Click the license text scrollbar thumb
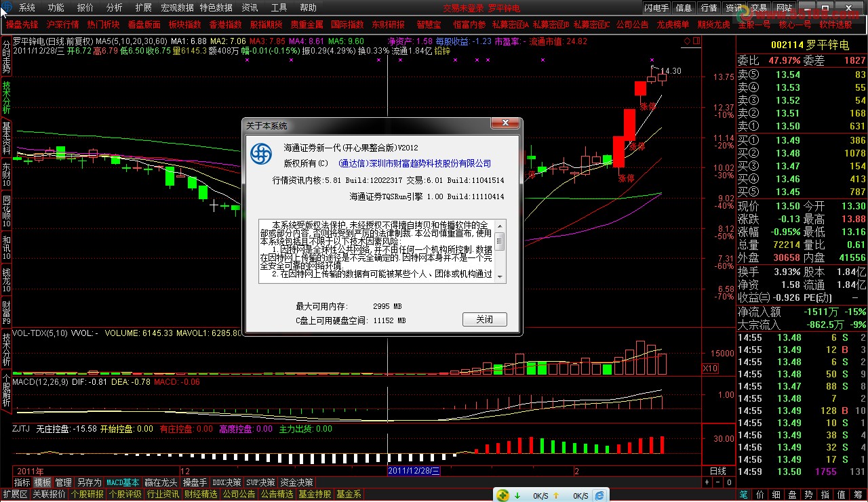Screen dimensions: 868x502 (500, 240)
